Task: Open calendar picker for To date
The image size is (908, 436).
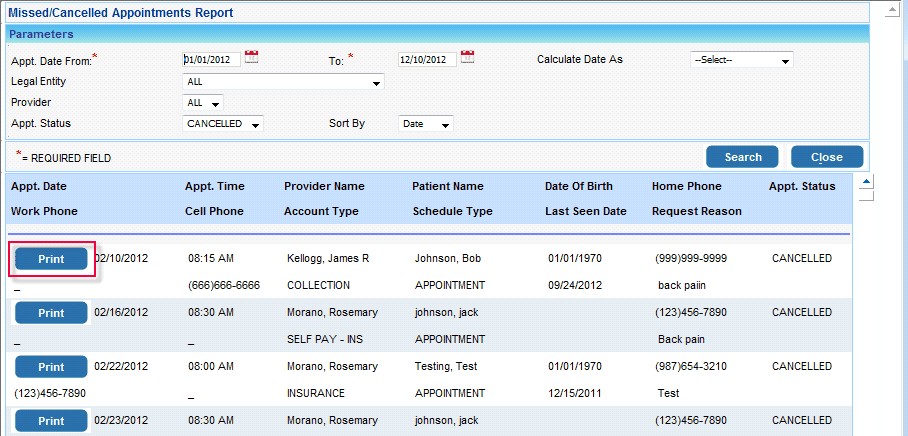Action: point(467,58)
